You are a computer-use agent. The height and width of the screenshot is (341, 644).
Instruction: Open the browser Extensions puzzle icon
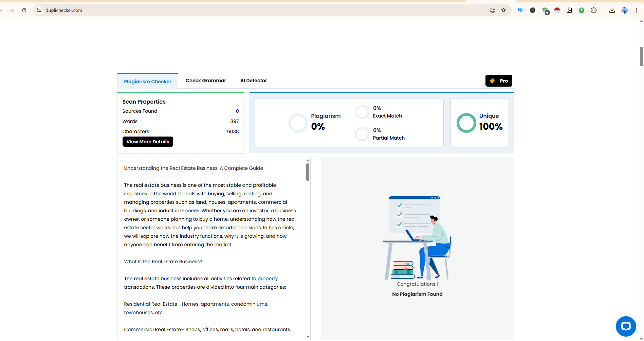click(x=594, y=10)
